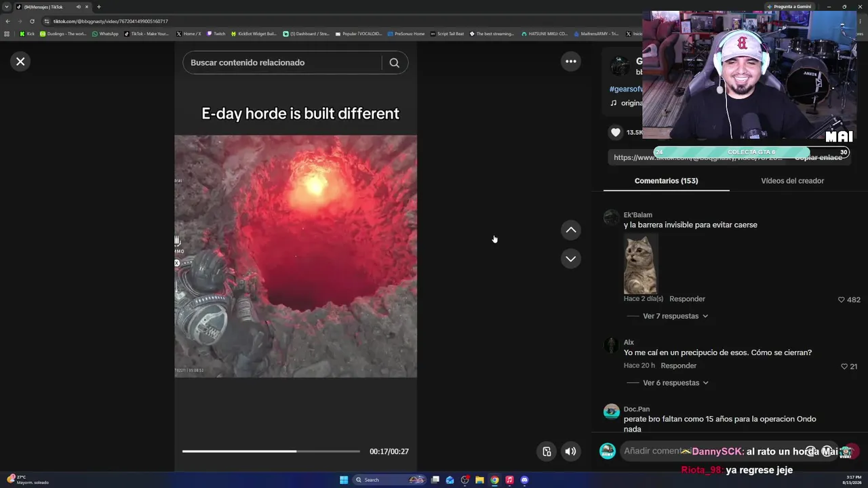The height and width of the screenshot is (488, 868).
Task: Go to the next video
Action: tap(571, 259)
